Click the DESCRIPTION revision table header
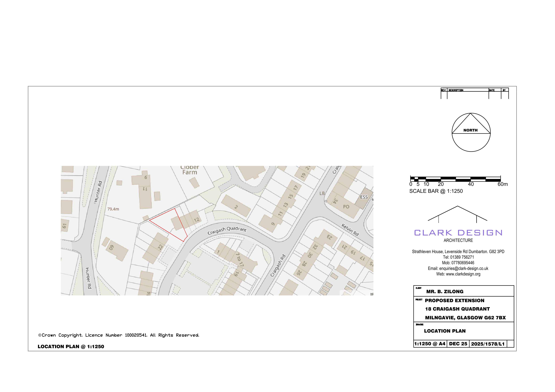Image resolution: width=555 pixels, height=392 pixels. click(456, 90)
